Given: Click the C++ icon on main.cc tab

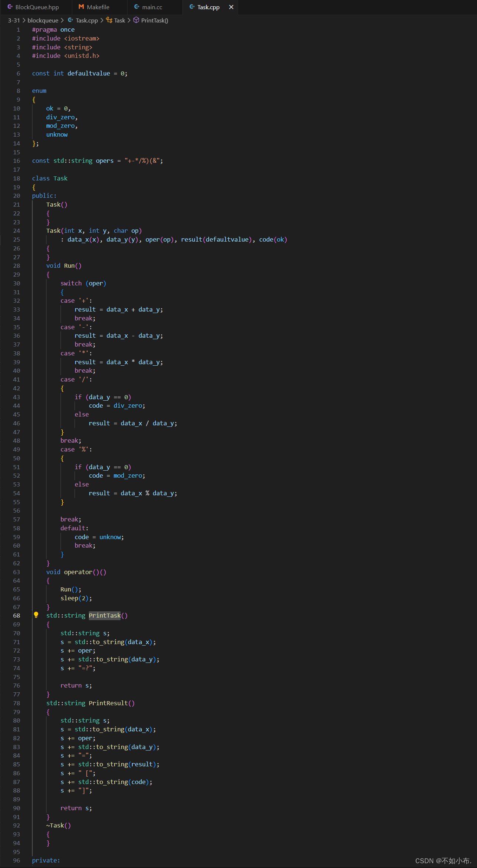Looking at the screenshot, I should (136, 7).
